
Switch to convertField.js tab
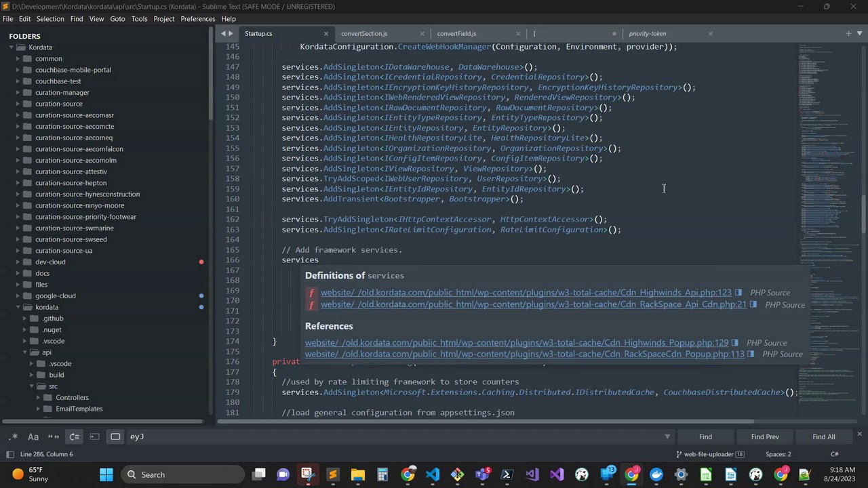point(456,33)
